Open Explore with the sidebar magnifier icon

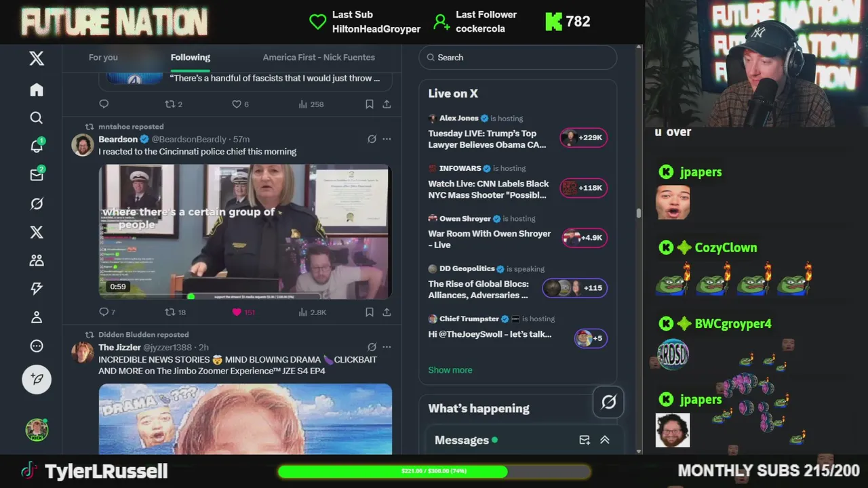tap(37, 118)
